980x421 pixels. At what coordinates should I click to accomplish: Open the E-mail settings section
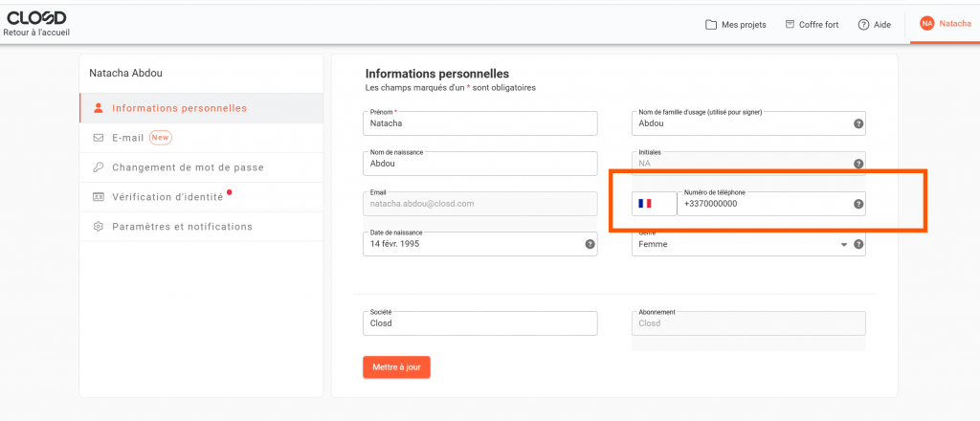[x=127, y=138]
